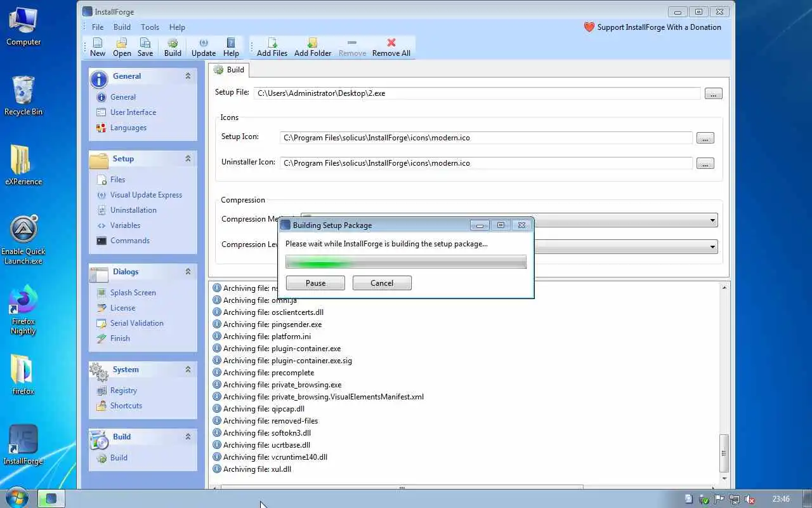
Task: Add files using the Add Files icon
Action: [272, 48]
